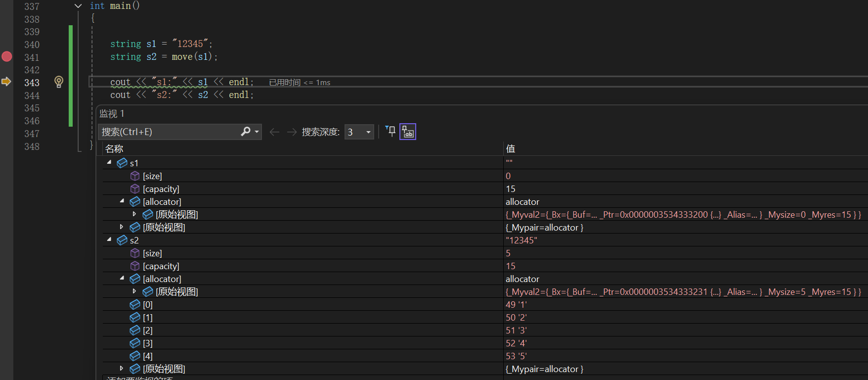The height and width of the screenshot is (380, 868).
Task: Click s2's [allocator] cube icon
Action: point(135,279)
